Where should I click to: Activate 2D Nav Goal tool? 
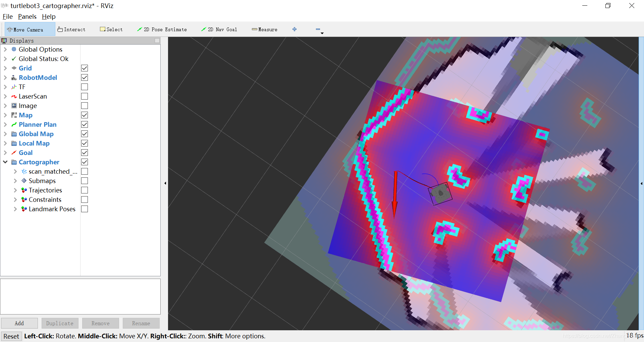pos(219,30)
